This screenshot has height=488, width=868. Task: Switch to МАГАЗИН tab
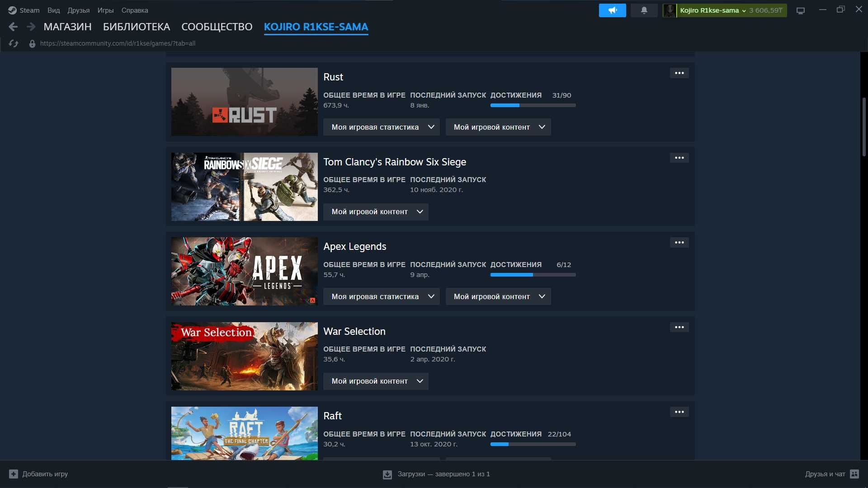point(67,27)
